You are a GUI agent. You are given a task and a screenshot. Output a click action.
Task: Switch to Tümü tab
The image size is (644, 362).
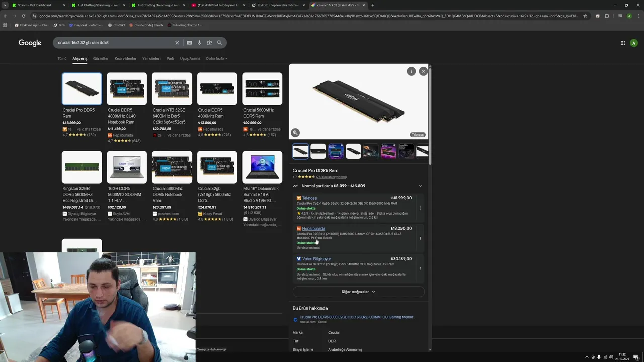click(62, 59)
